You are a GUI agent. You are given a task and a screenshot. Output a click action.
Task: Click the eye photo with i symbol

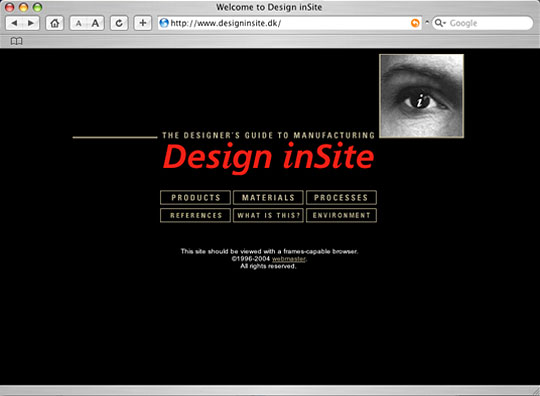tap(422, 96)
